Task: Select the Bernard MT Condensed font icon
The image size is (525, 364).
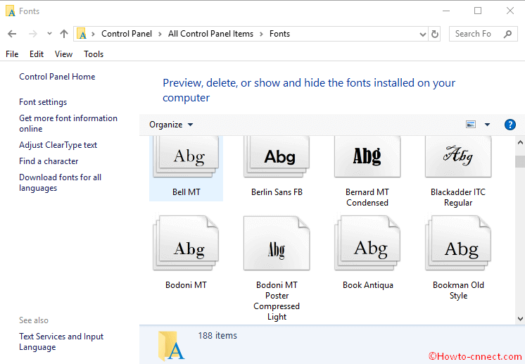Action: 367,157
